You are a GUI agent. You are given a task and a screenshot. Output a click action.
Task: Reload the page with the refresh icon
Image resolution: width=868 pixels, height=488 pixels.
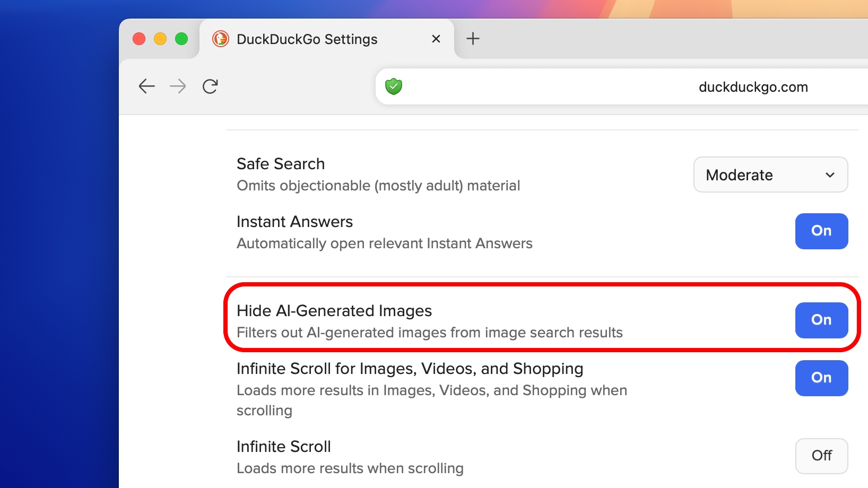point(210,86)
